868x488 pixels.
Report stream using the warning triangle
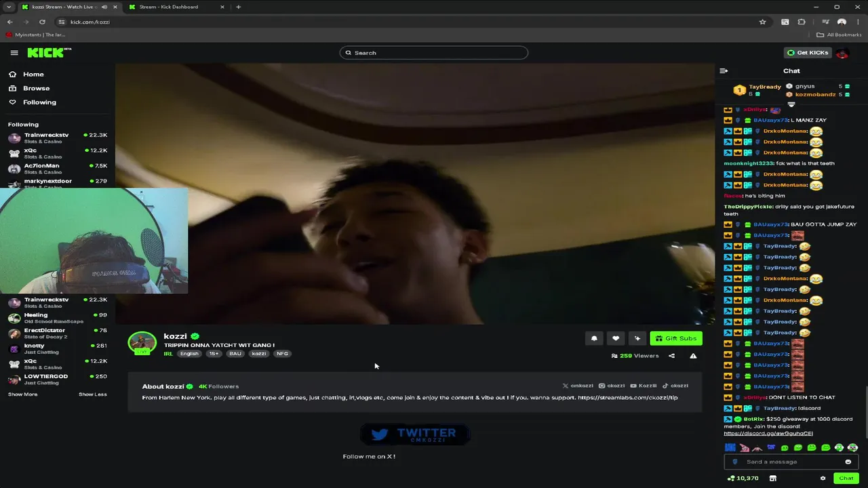tap(693, 356)
